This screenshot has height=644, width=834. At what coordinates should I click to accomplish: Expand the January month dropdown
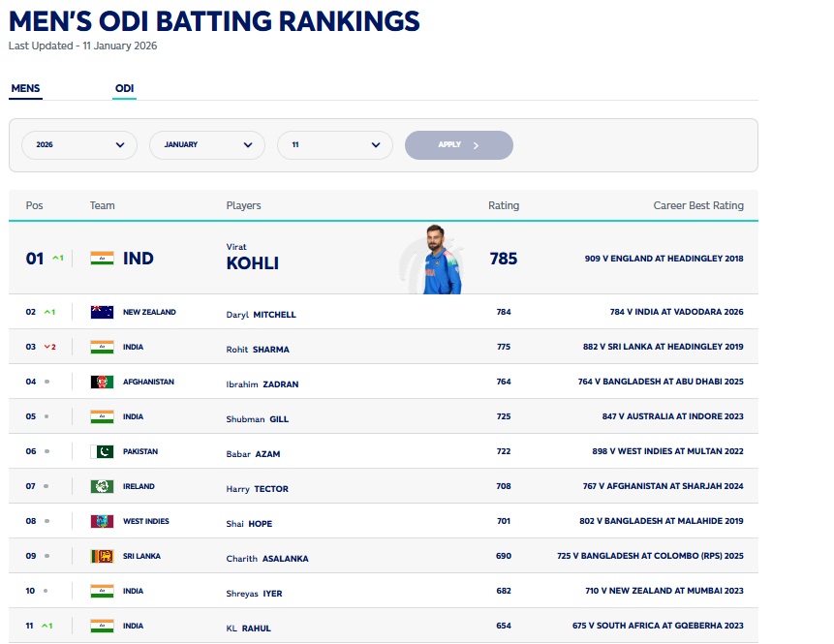point(207,145)
